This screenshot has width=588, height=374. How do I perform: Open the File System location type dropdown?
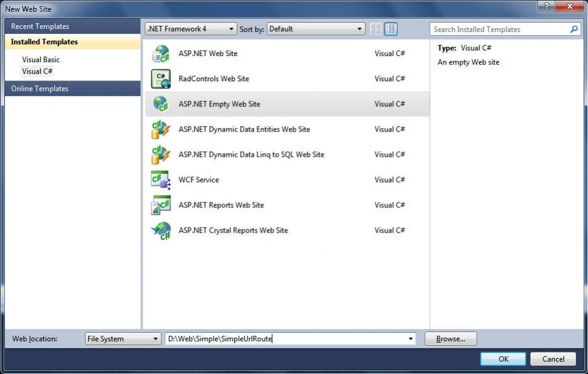point(123,339)
